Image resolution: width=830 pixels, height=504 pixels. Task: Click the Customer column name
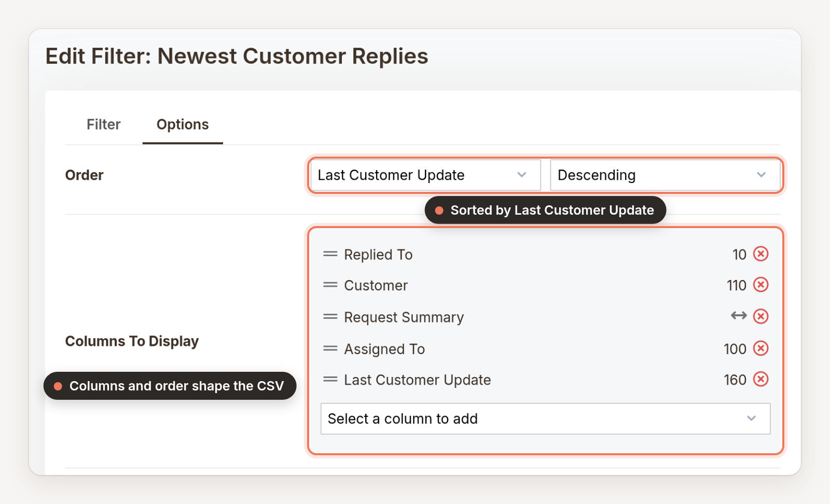pos(376,285)
